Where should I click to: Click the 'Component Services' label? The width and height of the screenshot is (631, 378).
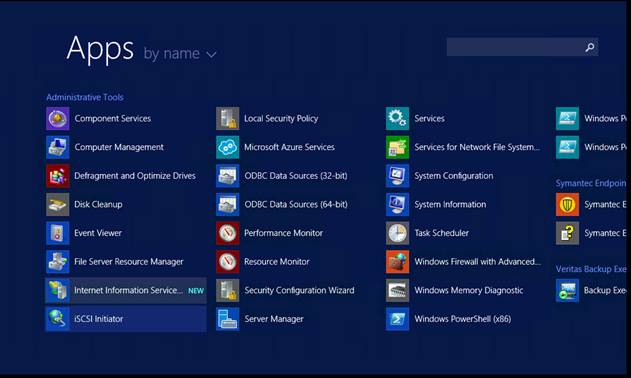(x=113, y=118)
